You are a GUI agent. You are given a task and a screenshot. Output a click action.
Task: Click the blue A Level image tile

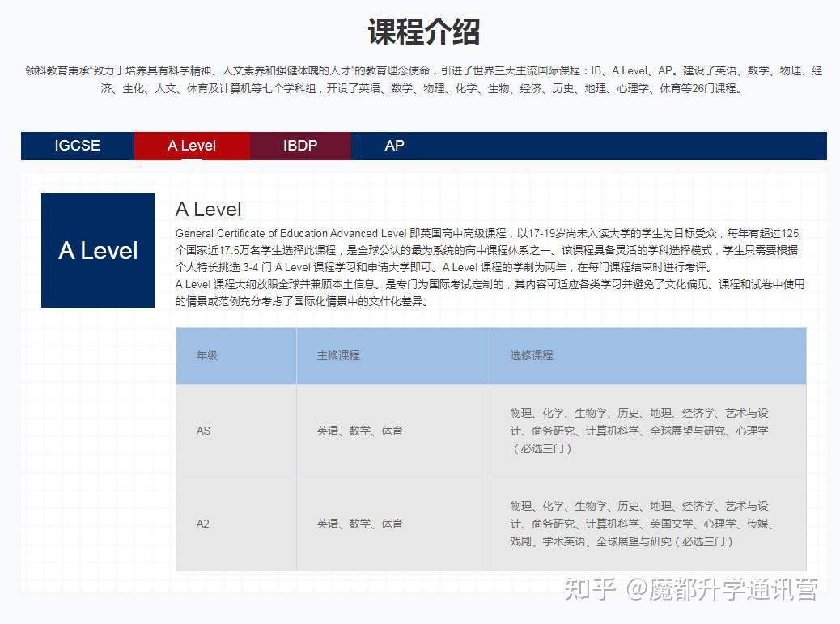point(98,250)
